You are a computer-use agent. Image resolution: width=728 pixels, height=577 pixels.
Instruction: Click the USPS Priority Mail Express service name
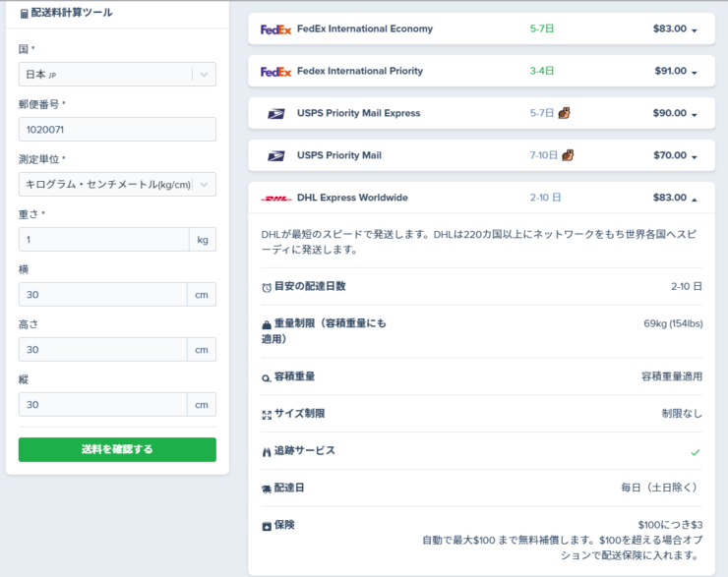[358, 113]
